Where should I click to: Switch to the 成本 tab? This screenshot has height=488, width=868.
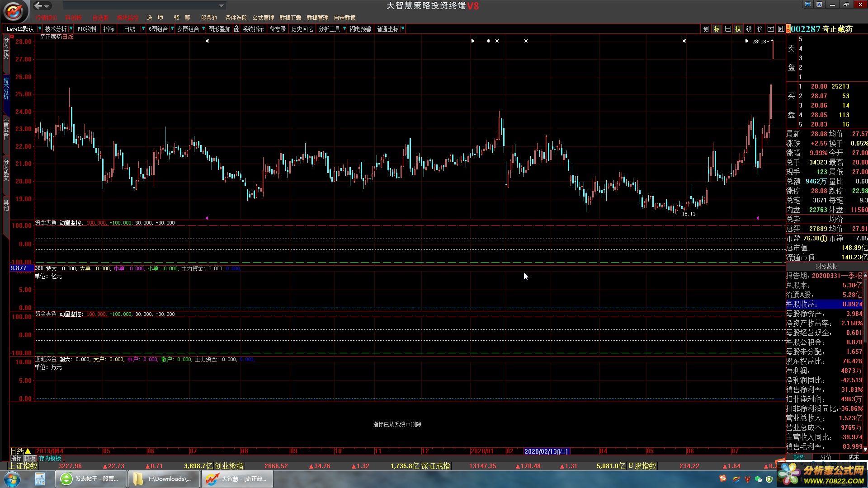[x=854, y=457]
